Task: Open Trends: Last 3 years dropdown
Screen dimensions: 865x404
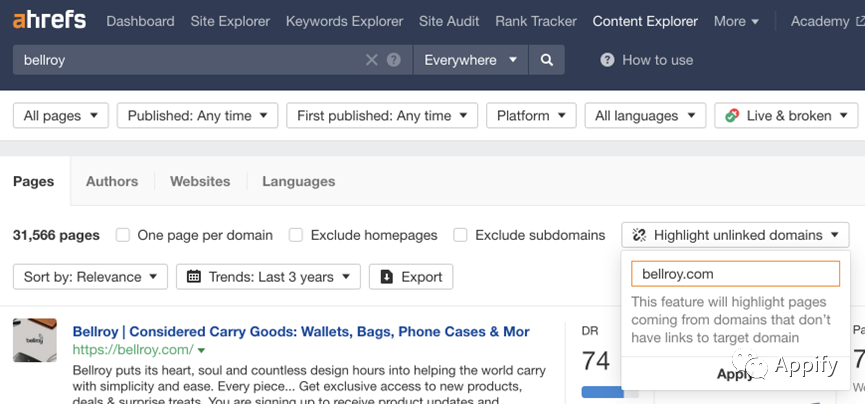Action: point(268,277)
